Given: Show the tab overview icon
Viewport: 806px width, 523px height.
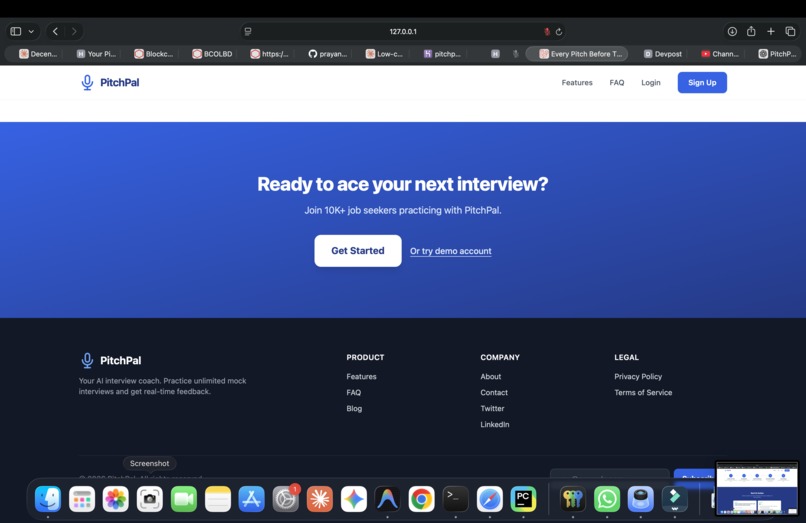Looking at the screenshot, I should pyautogui.click(x=790, y=31).
